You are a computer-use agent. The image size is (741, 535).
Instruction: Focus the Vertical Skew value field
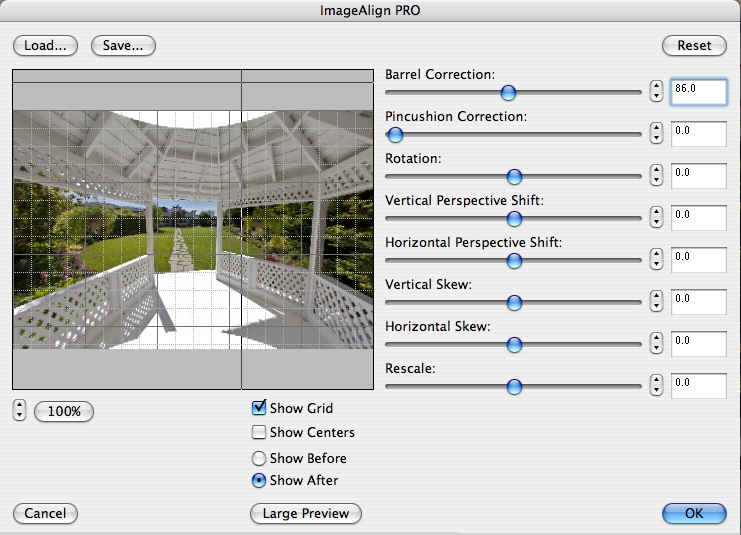point(699,302)
